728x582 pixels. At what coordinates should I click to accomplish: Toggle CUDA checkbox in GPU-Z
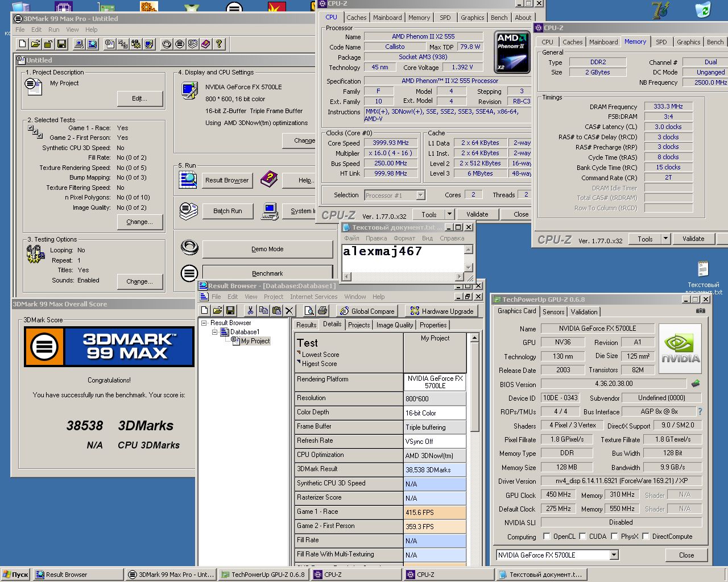pos(582,536)
